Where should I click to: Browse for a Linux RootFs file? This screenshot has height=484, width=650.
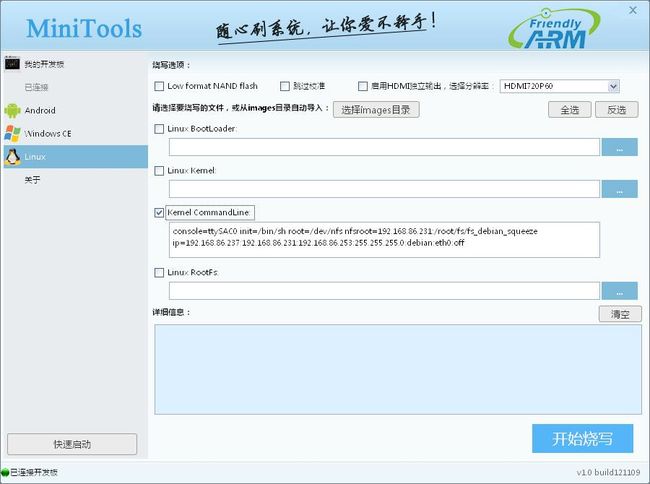point(620,291)
